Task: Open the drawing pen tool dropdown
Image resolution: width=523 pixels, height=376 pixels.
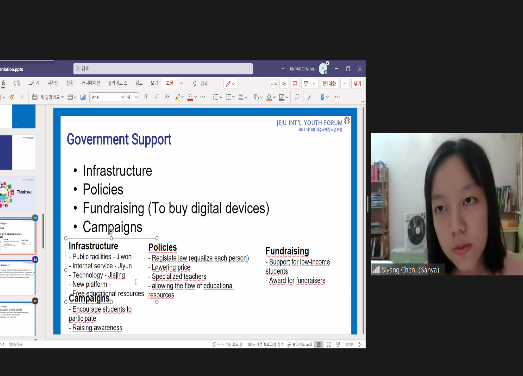Action: [x=230, y=83]
